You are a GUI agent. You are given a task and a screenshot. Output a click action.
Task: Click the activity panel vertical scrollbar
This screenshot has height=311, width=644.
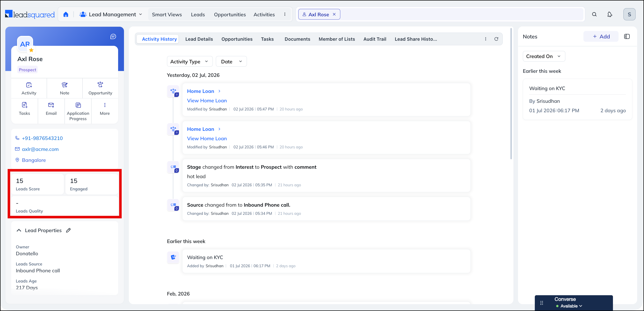click(x=511, y=93)
